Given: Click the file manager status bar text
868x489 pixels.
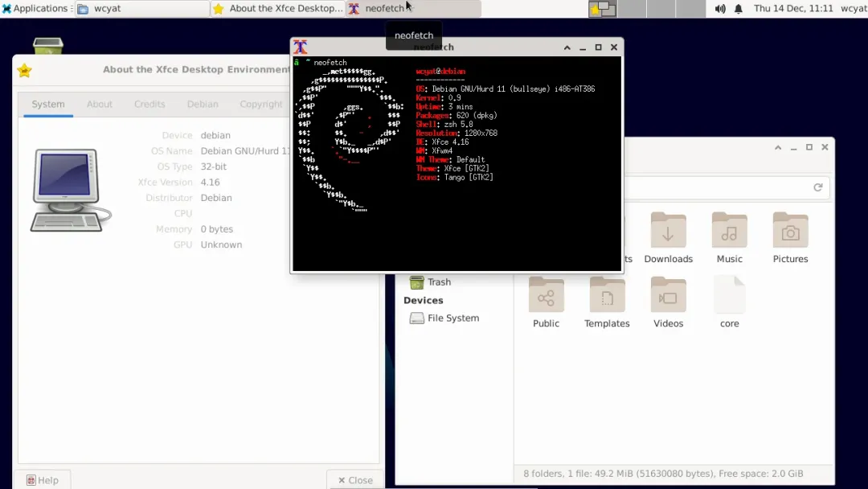Looking at the screenshot, I should pyautogui.click(x=663, y=474).
